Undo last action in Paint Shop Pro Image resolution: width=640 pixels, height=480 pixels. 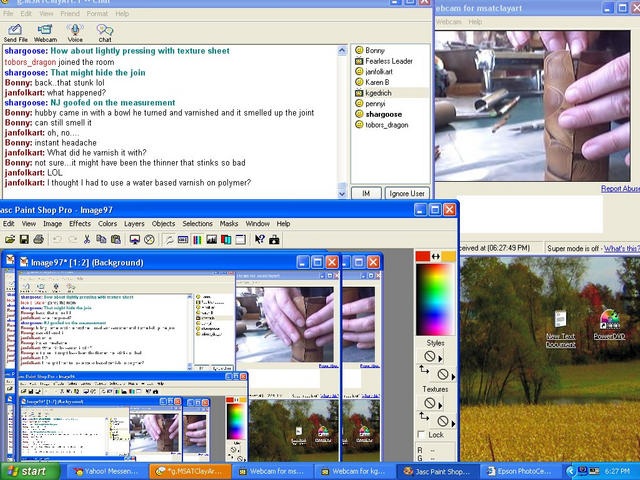58,239
